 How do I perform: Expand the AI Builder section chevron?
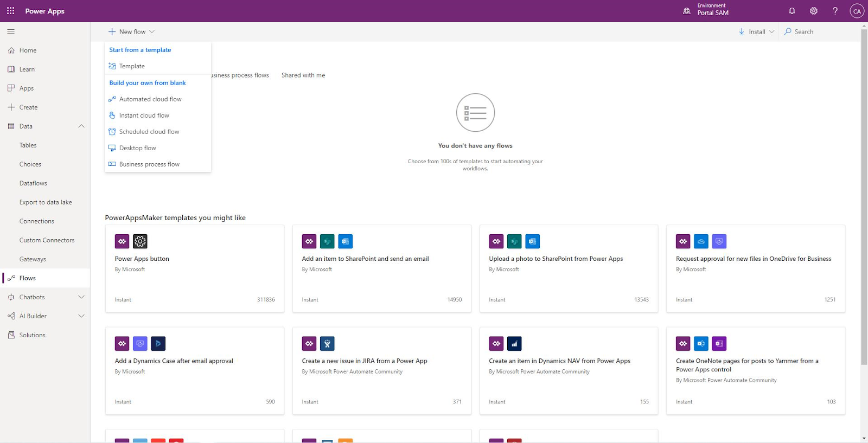(x=81, y=316)
